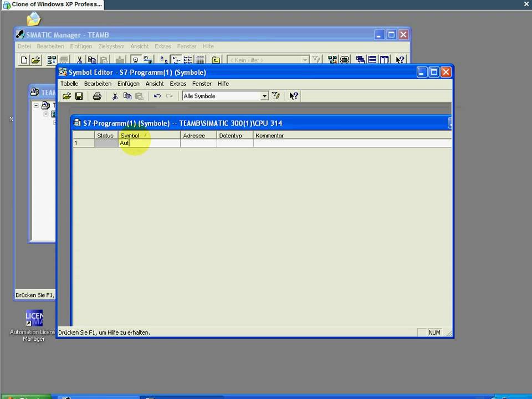Open Zielsystem menu in SIMATIC Manager
Screen dimensions: 532x399
tap(111, 46)
